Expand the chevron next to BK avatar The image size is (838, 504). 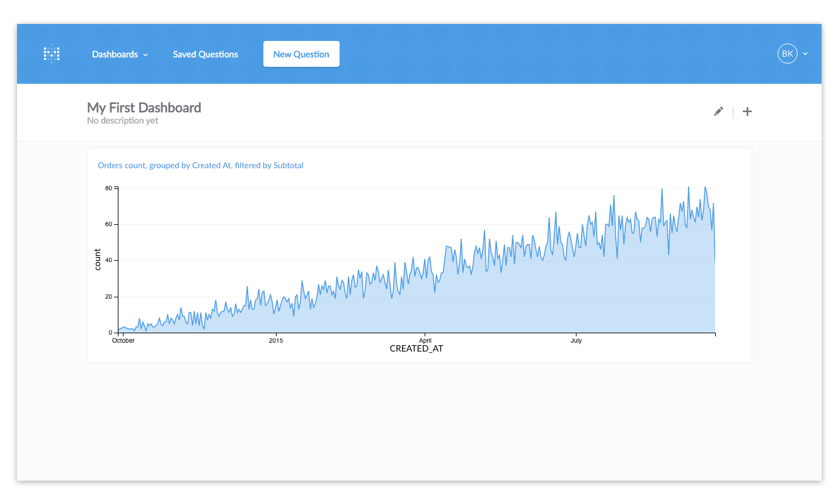[805, 54]
